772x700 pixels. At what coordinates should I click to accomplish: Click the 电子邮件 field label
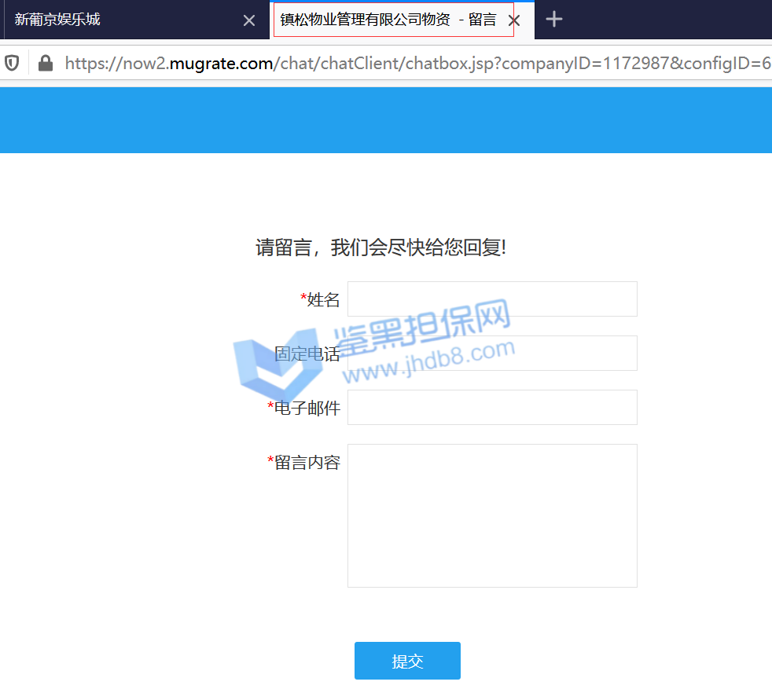click(307, 409)
